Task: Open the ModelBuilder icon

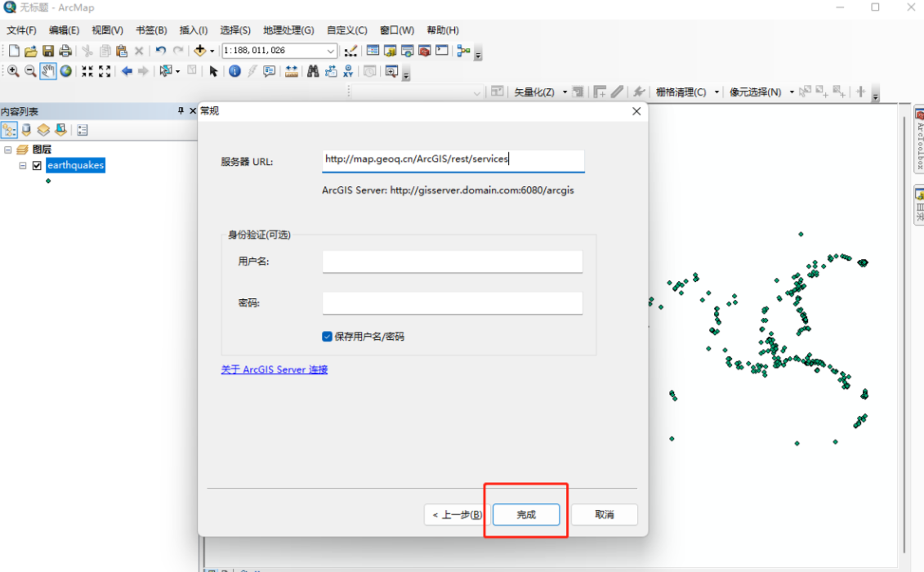Action: (464, 51)
